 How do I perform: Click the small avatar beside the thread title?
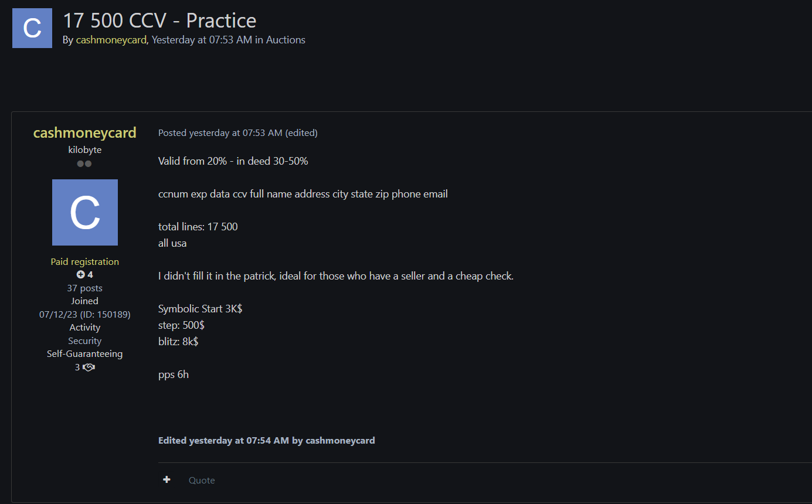pyautogui.click(x=32, y=28)
